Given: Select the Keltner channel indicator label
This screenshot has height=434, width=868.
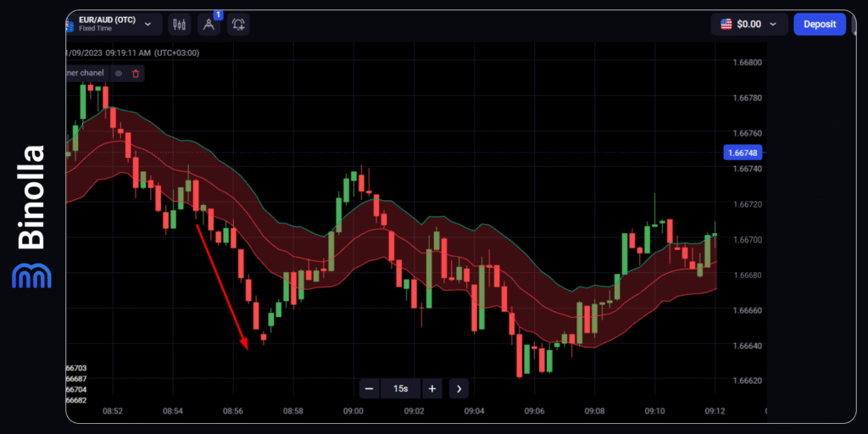Looking at the screenshot, I should pyautogui.click(x=85, y=74).
